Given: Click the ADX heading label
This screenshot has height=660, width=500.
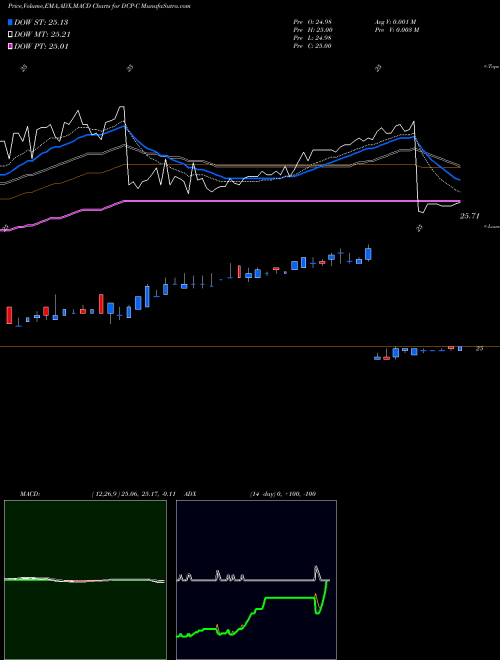Looking at the screenshot, I should (x=191, y=494).
